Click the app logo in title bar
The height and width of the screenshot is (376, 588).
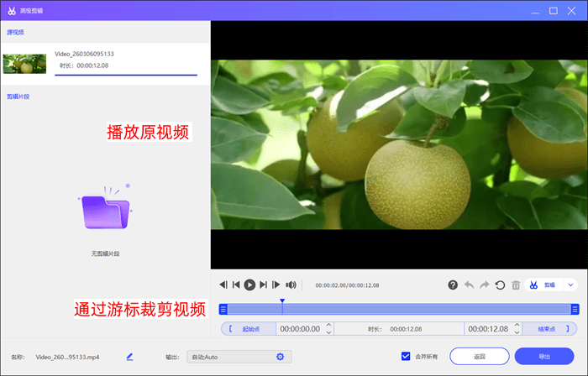pyautogui.click(x=12, y=11)
